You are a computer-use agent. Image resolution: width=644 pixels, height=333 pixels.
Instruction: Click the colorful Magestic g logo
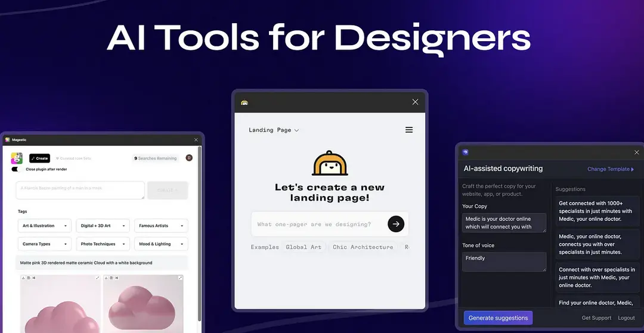coord(17,158)
